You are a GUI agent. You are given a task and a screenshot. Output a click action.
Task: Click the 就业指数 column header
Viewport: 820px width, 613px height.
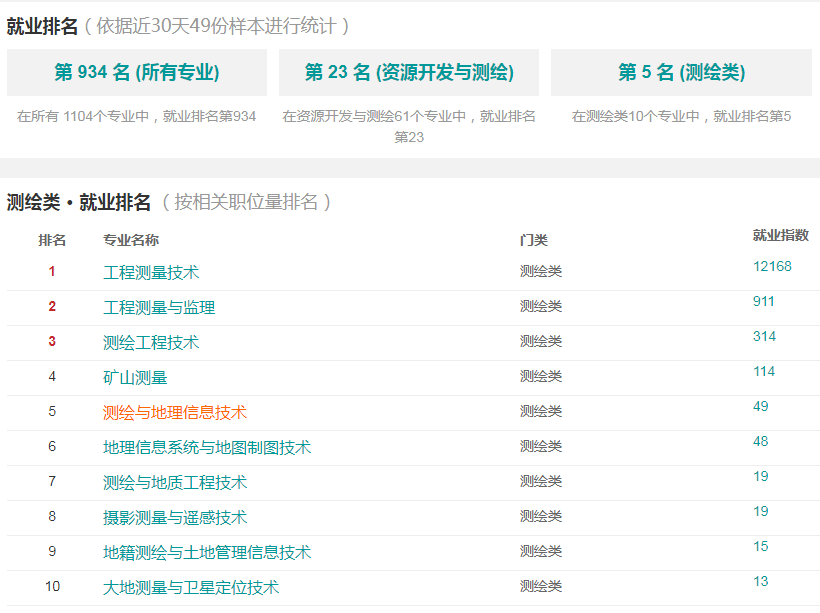[781, 235]
